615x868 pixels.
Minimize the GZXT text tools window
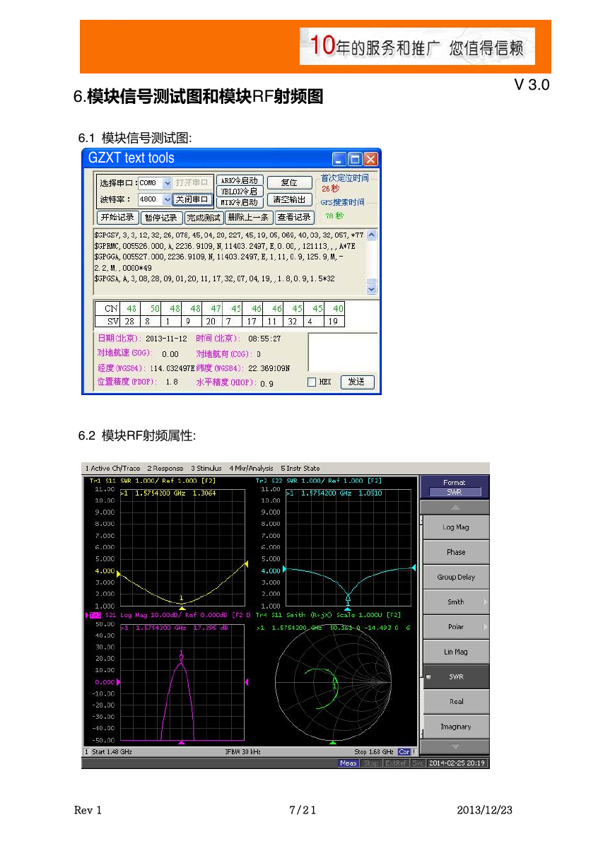(339, 159)
